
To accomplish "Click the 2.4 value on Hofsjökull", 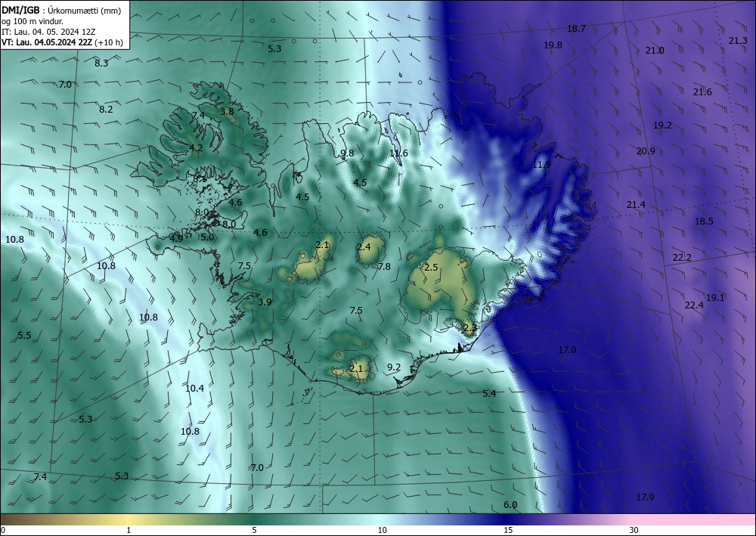I will (x=364, y=247).
